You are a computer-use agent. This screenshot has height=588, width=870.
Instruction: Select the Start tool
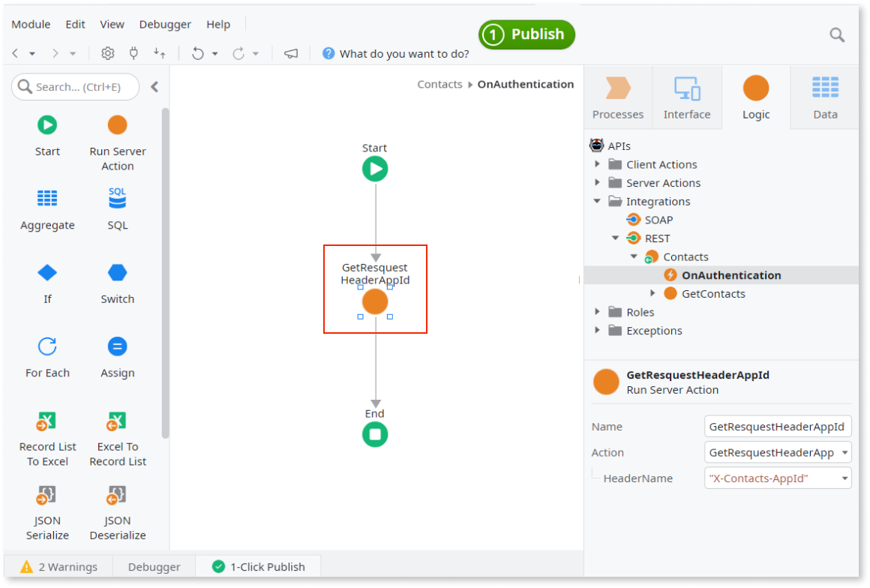point(47,136)
